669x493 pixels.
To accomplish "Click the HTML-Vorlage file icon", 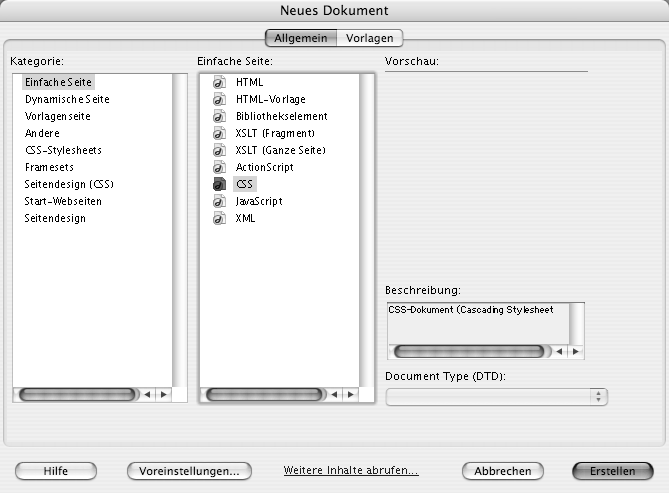I will tap(219, 99).
